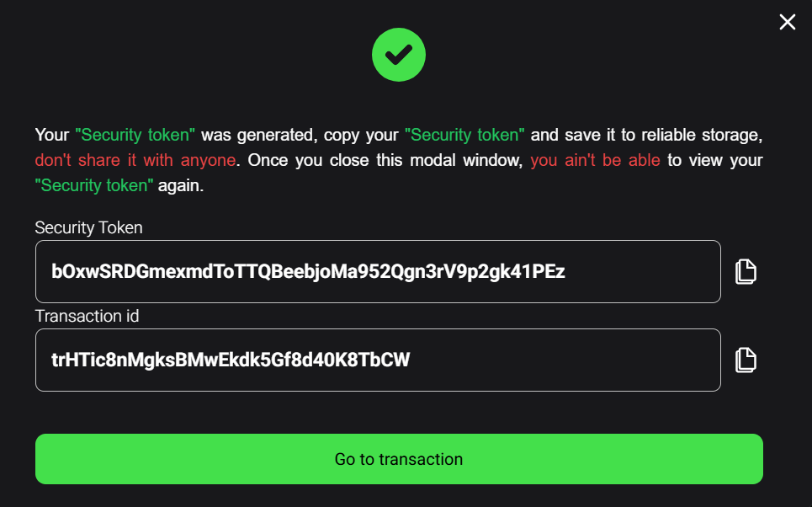Select the token value starting with bOxwSRDG
812x507 pixels.
click(308, 272)
